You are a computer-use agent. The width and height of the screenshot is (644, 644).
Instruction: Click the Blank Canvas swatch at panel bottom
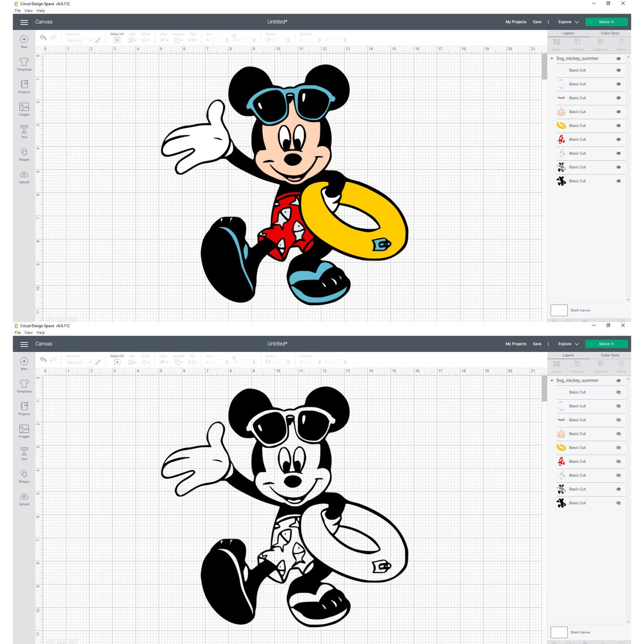point(559,310)
